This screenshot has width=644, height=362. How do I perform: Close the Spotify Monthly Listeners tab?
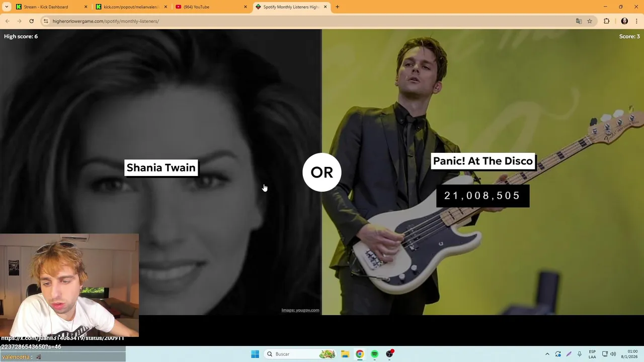(x=325, y=7)
